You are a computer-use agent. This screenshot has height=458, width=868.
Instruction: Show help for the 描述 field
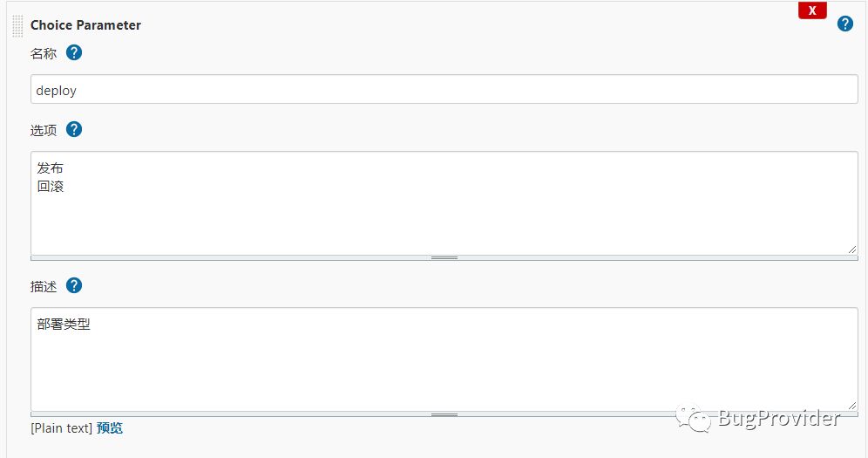pos(74,285)
